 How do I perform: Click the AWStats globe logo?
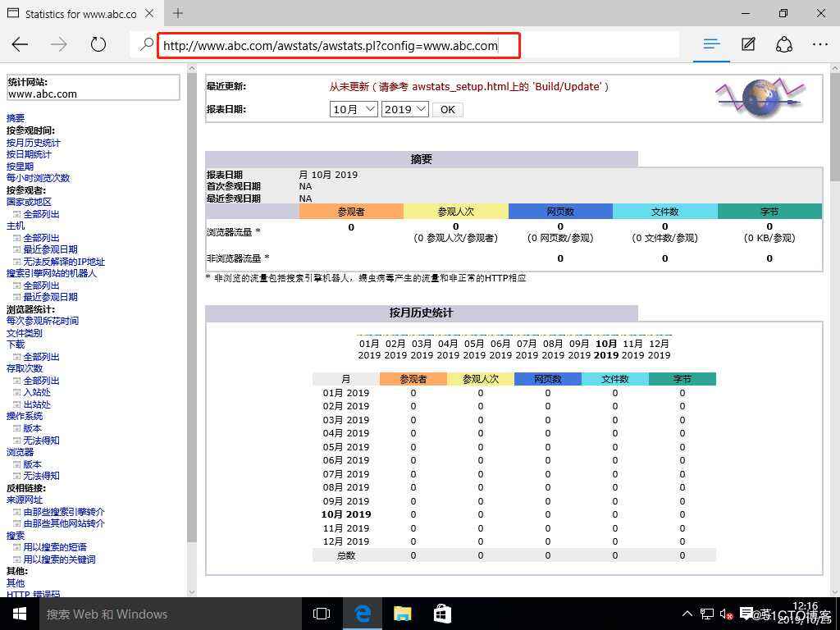(x=760, y=98)
